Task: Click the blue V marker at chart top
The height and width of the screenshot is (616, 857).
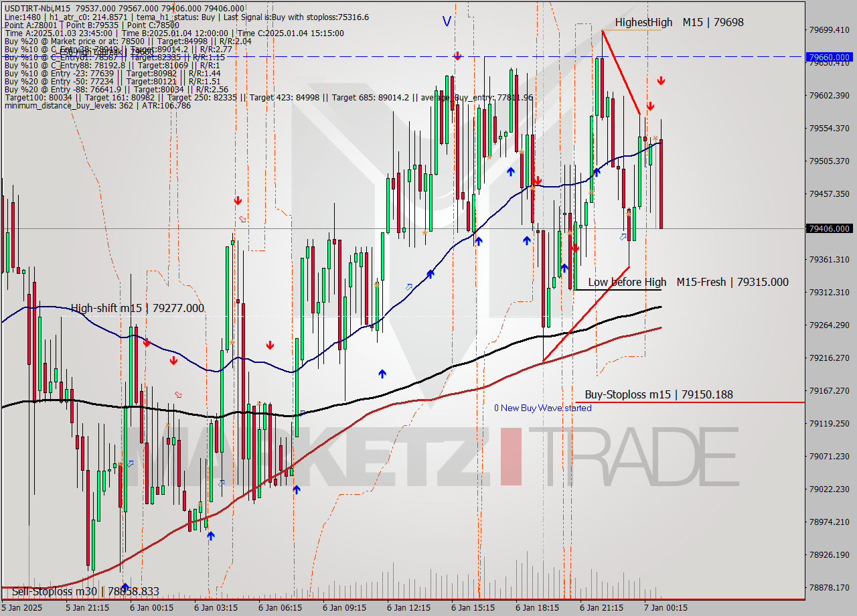Action: tap(447, 21)
